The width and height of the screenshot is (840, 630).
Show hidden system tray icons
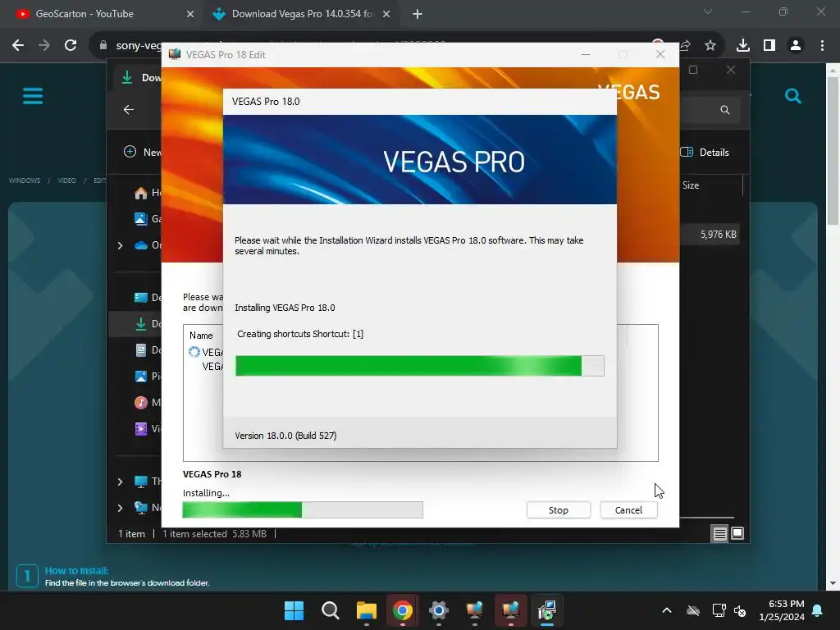click(x=667, y=610)
